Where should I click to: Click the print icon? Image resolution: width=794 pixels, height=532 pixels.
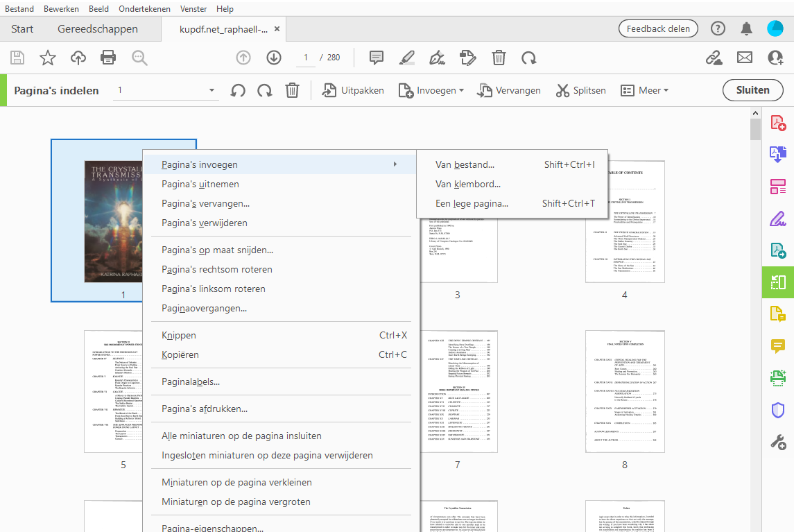tap(108, 58)
